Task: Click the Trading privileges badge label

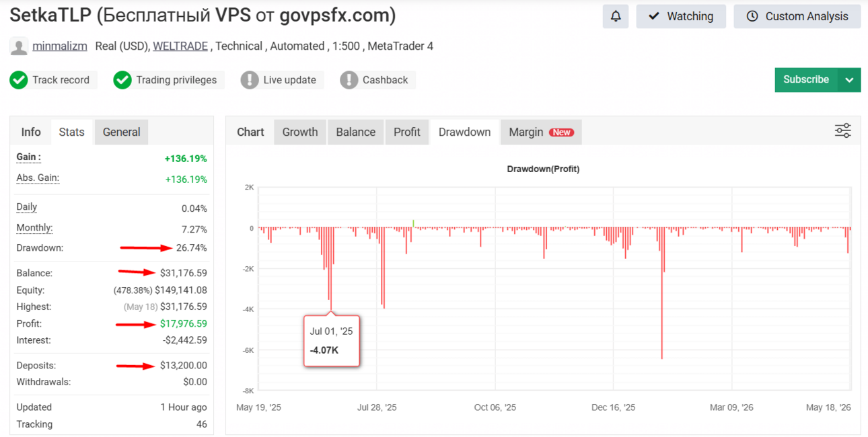Action: pyautogui.click(x=176, y=80)
